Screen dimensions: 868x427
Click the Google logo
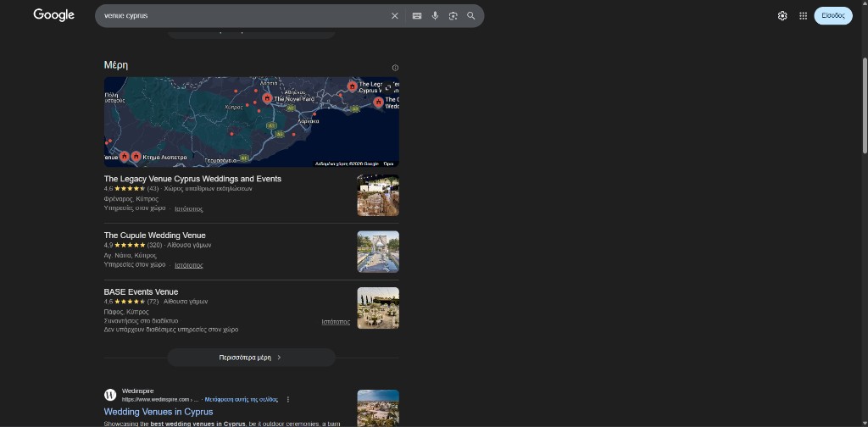coord(53,15)
